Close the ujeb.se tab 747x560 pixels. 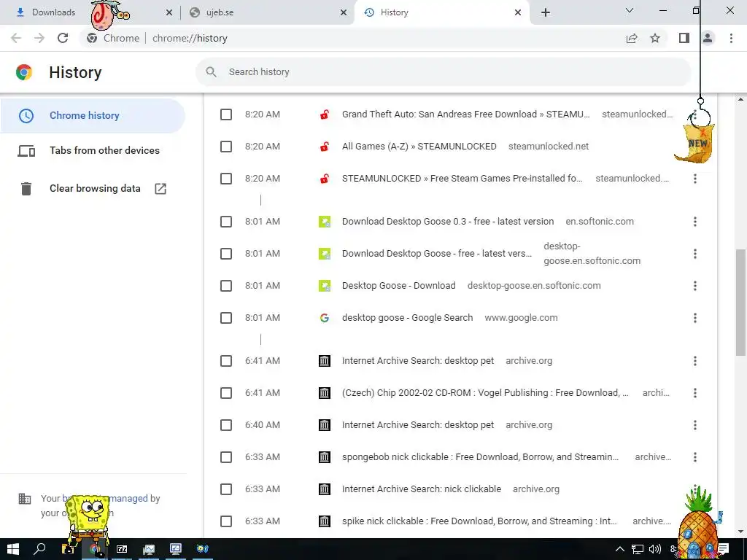pos(344,12)
